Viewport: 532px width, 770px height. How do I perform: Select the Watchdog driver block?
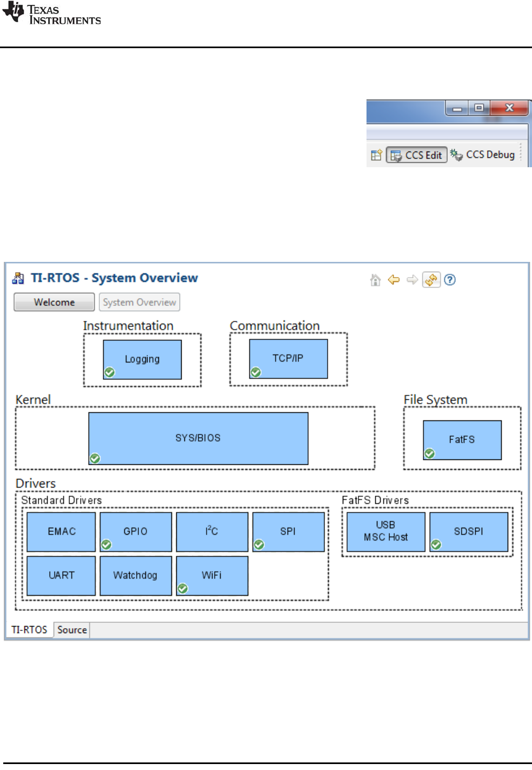point(136,576)
